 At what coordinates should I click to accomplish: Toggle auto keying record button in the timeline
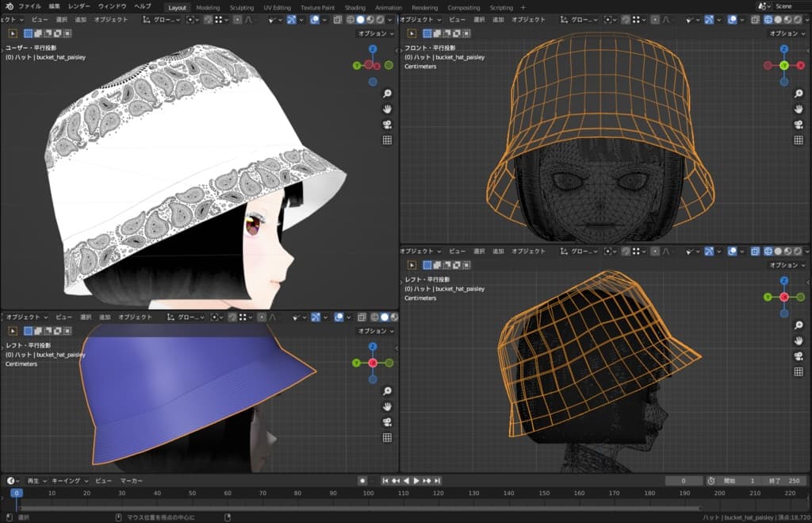click(x=362, y=481)
